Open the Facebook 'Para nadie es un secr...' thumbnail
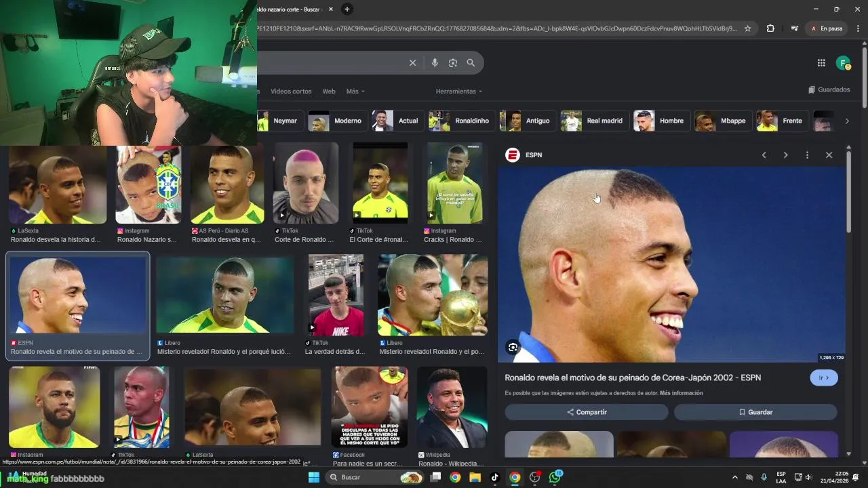This screenshot has height=488, width=868. coord(370,407)
